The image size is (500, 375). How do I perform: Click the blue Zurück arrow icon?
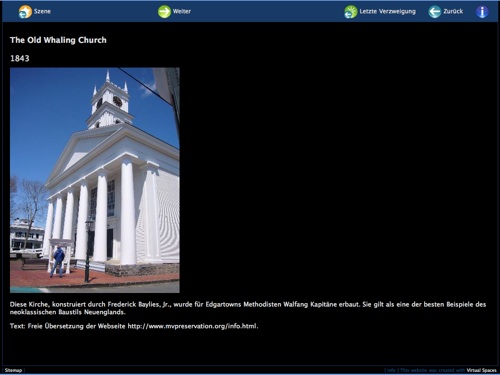click(x=435, y=12)
